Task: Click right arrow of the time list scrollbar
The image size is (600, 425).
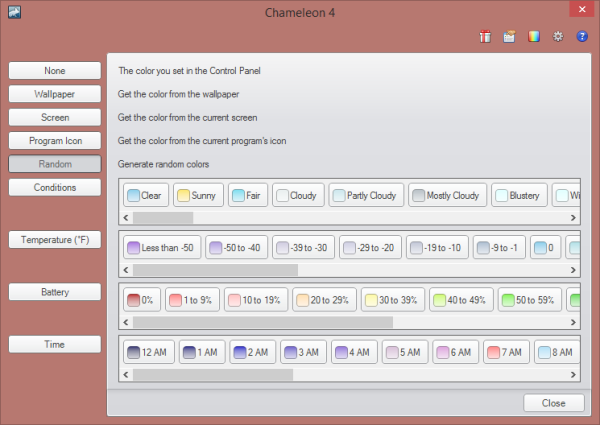Action: [573, 375]
